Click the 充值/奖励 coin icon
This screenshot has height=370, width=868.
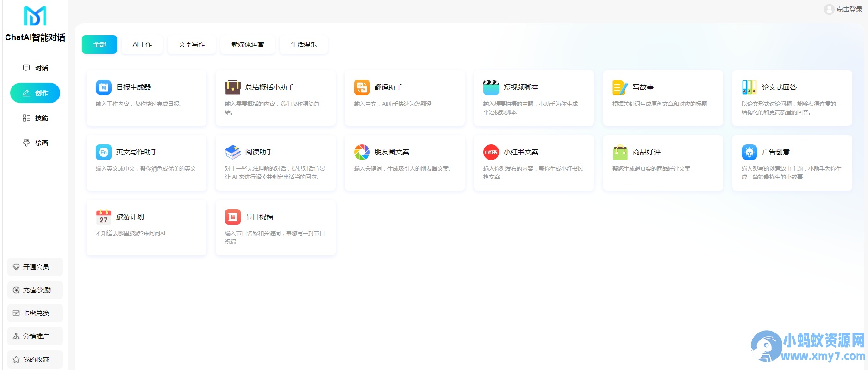(16, 290)
